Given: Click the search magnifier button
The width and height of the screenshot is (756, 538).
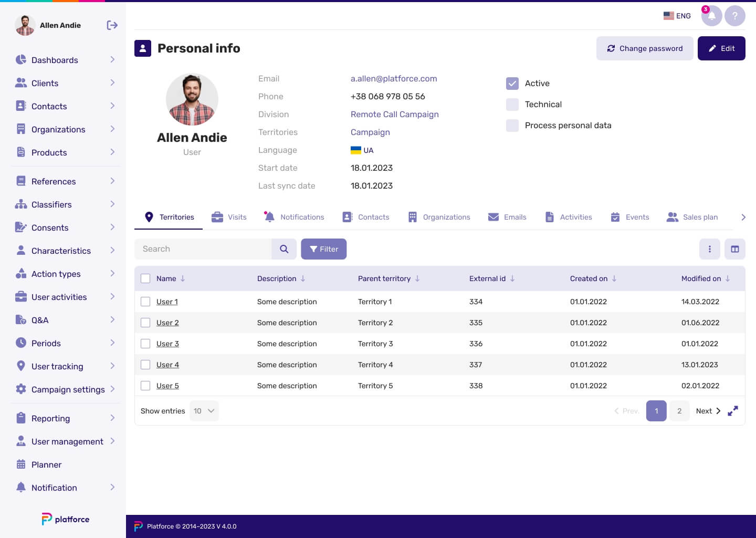Looking at the screenshot, I should (284, 249).
